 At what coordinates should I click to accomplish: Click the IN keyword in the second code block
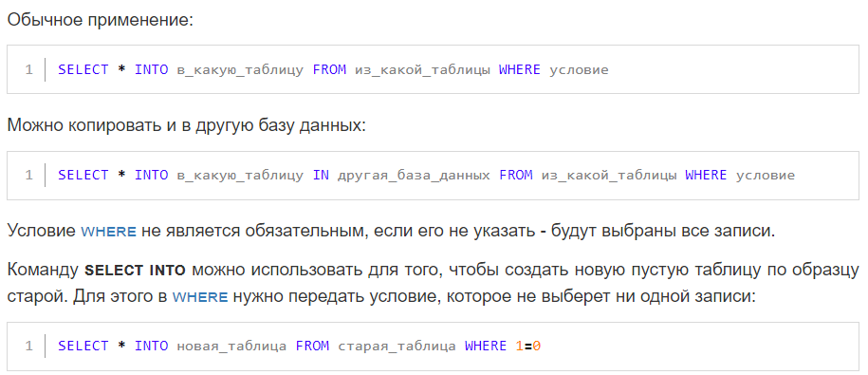tap(321, 175)
